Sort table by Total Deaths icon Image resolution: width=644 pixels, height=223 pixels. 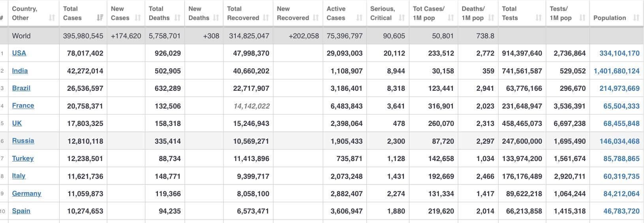tap(177, 18)
